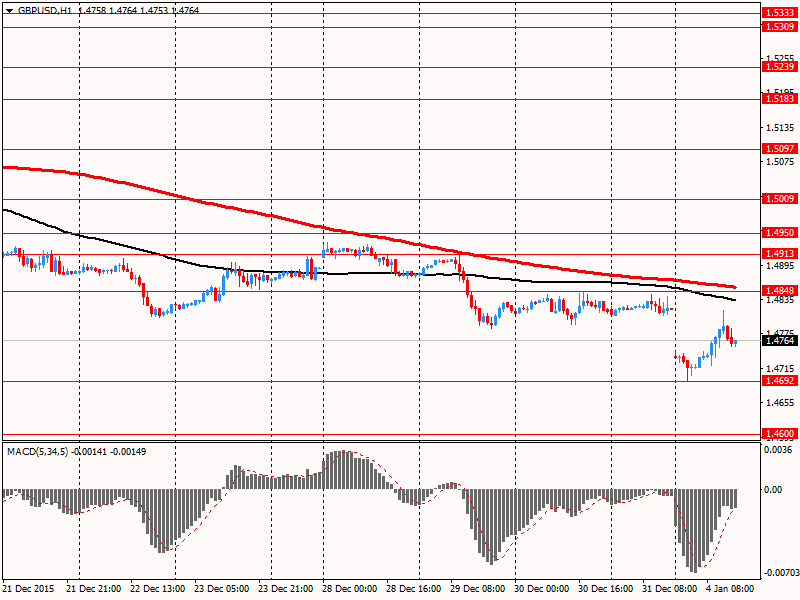
Task: Click the 23 Dec 05:00 time label
Action: click(x=221, y=588)
